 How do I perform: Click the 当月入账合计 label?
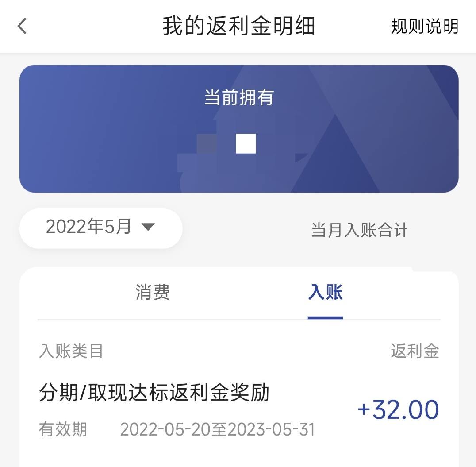359,230
